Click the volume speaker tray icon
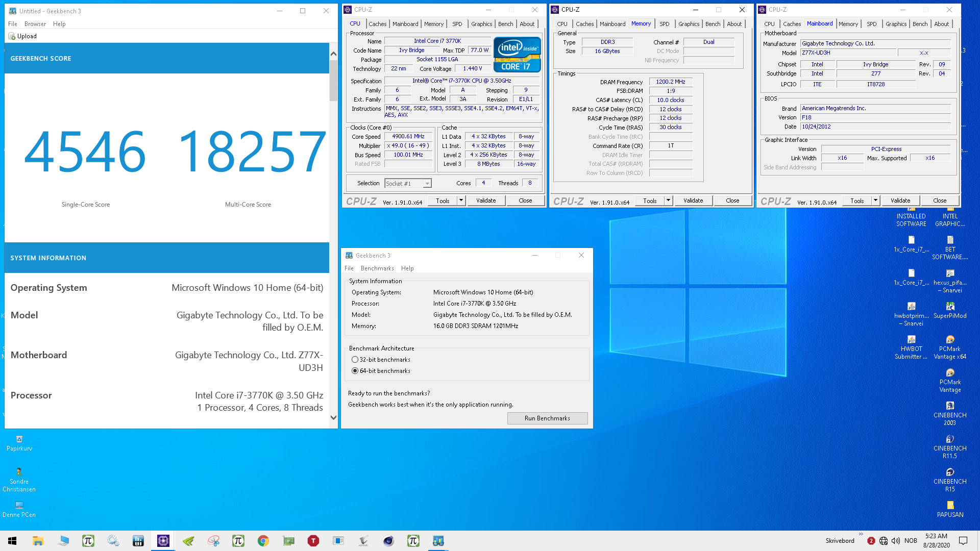Viewport: 980px width, 551px height. point(896,541)
